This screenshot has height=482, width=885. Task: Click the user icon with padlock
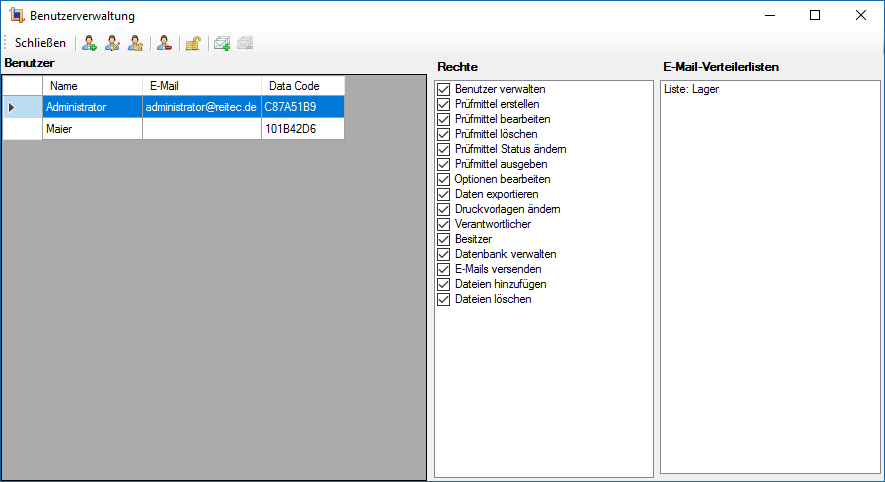point(135,43)
